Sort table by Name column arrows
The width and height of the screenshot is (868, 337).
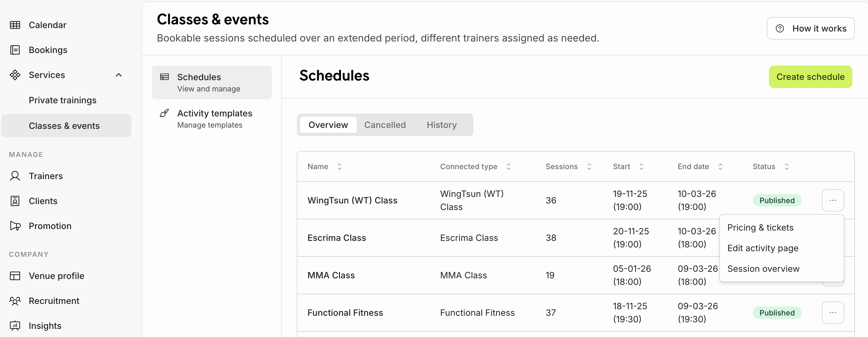(x=340, y=167)
